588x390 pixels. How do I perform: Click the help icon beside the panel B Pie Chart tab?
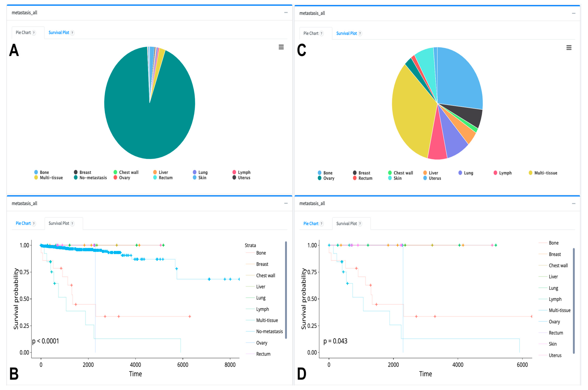[x=34, y=224]
